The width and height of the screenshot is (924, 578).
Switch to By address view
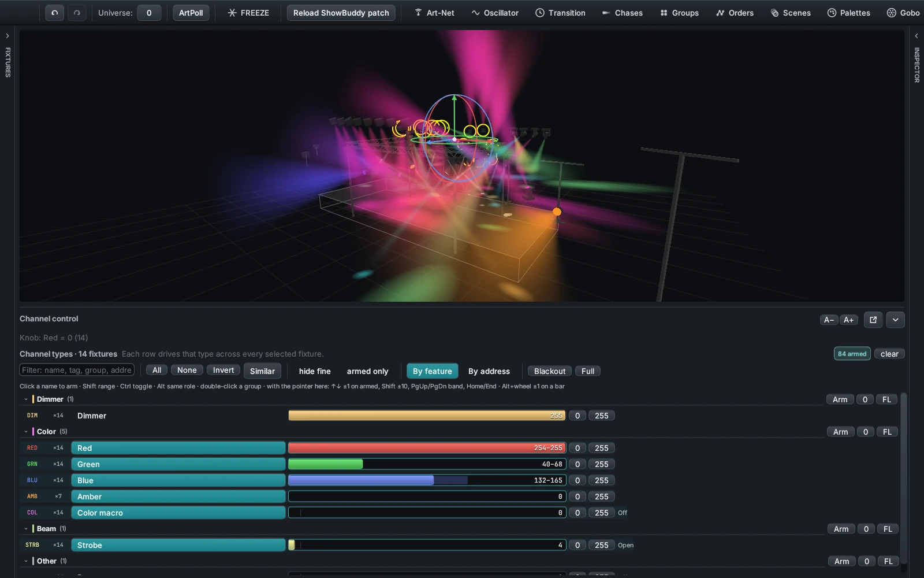pos(489,371)
